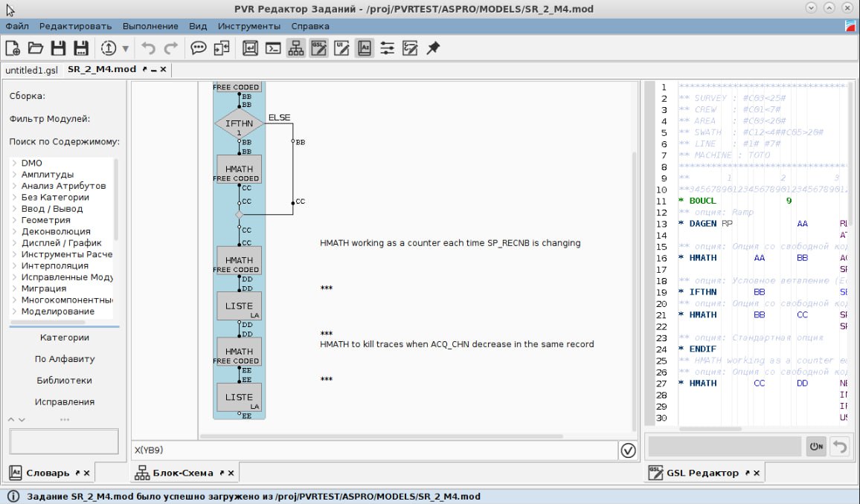Click the sliders settings toolbar icon
The height and width of the screenshot is (504, 860).
pos(387,48)
